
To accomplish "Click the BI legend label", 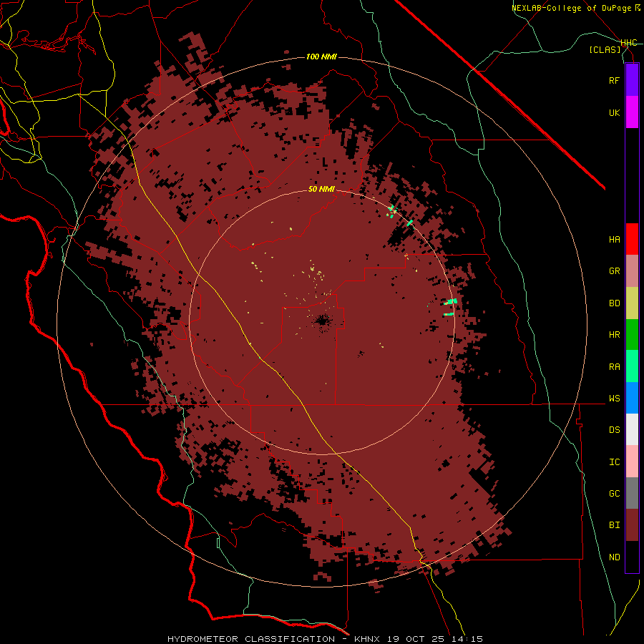I will click(614, 525).
